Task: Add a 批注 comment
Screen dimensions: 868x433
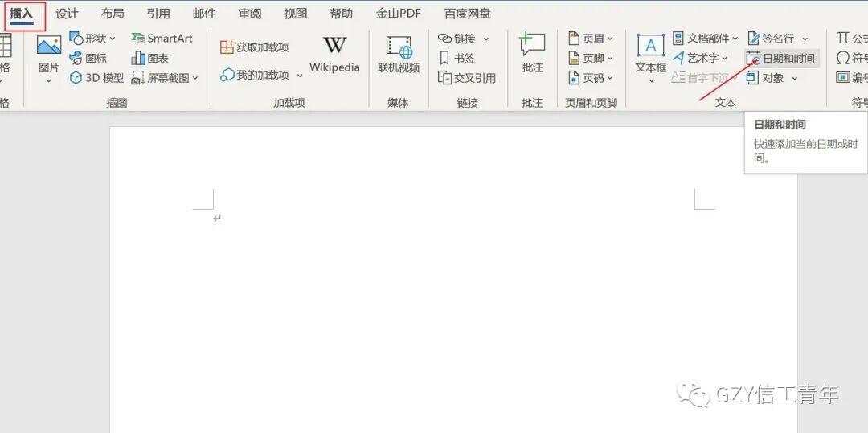Action: click(x=533, y=53)
